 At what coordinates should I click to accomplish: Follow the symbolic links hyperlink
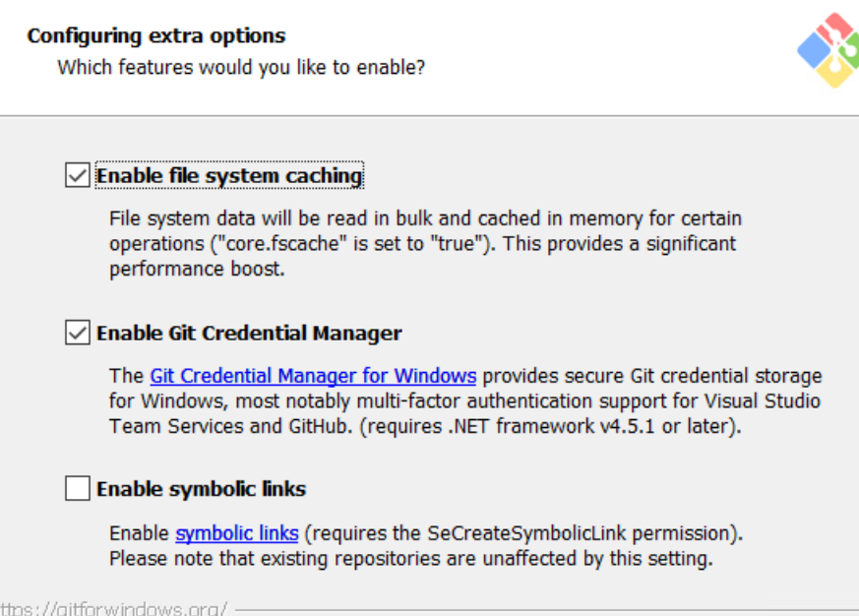click(x=236, y=533)
